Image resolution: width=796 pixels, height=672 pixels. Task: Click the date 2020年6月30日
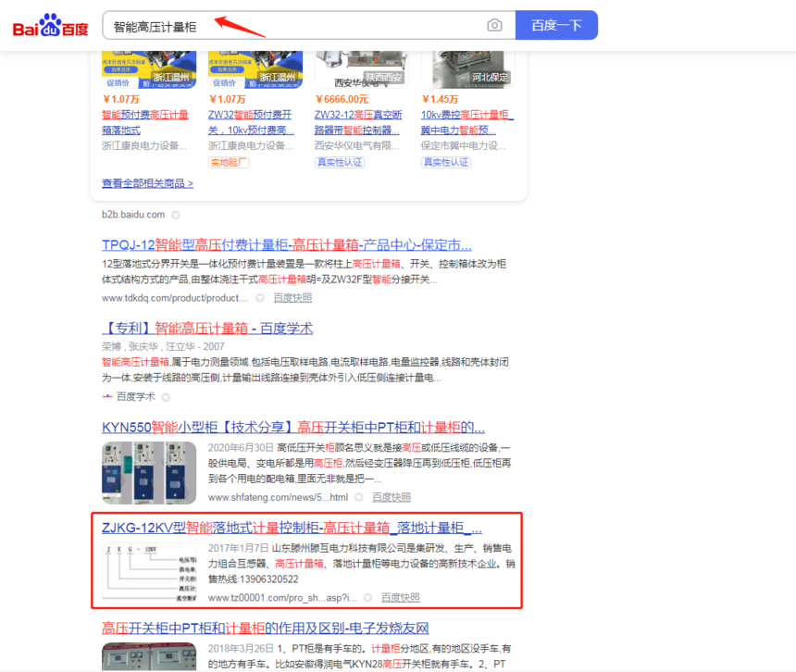pyautogui.click(x=241, y=448)
